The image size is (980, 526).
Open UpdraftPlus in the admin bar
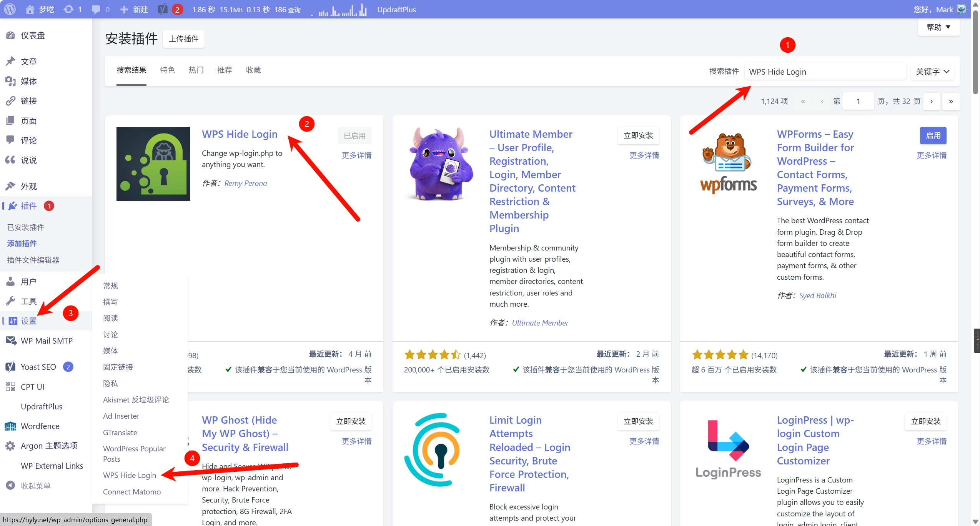point(396,10)
